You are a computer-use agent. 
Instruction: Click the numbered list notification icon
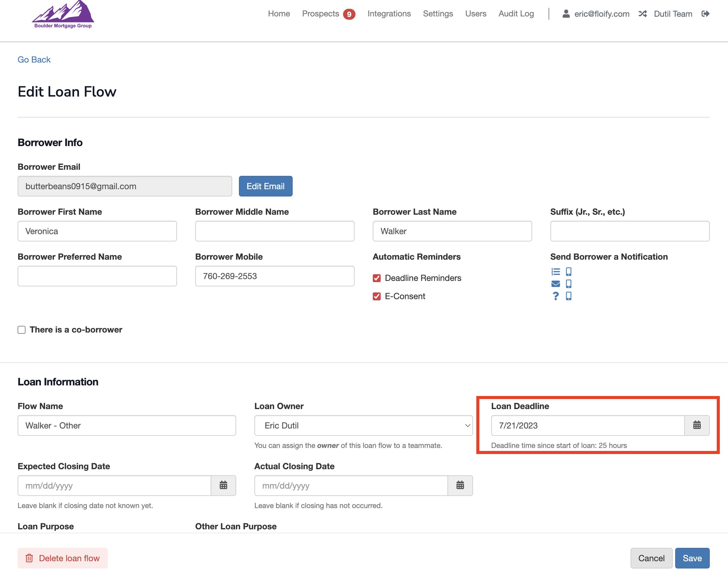[x=556, y=271]
